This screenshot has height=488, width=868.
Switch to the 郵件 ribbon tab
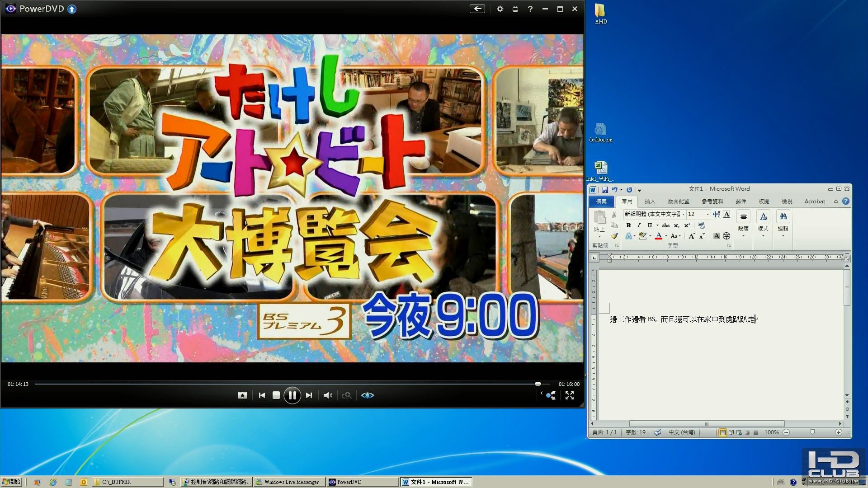point(741,202)
